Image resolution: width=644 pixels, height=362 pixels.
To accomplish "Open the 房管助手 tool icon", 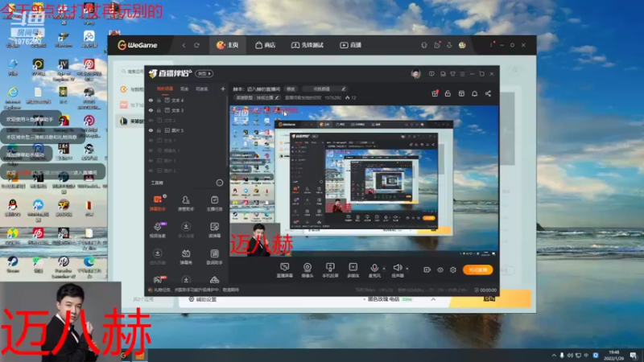I will 186,203.
